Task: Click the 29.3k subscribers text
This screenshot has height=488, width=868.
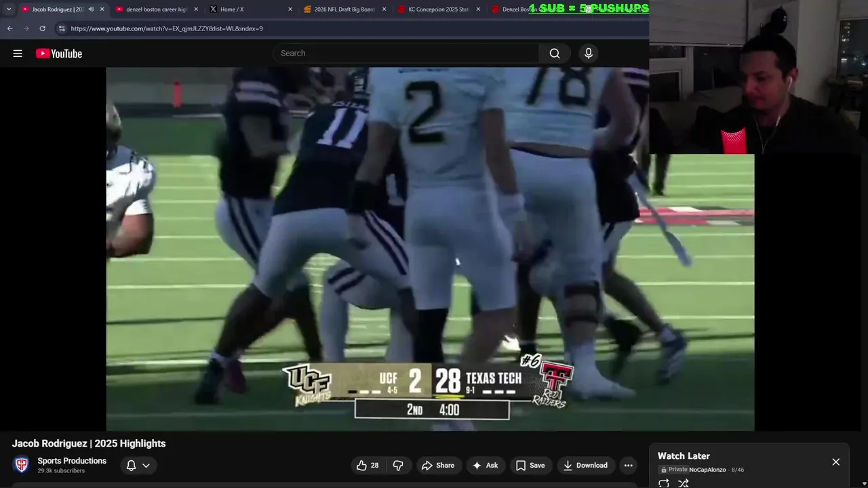Action: [x=61, y=471]
